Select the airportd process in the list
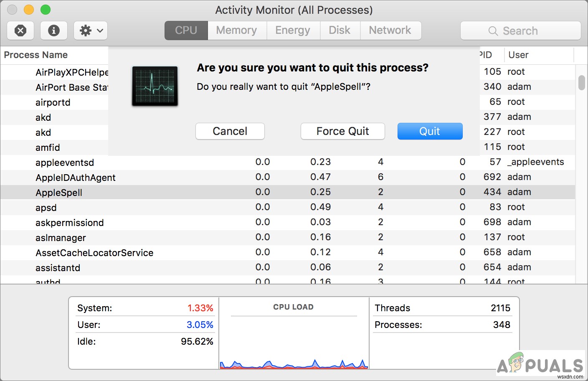Screen dimensions: 588x381 (x=53, y=102)
